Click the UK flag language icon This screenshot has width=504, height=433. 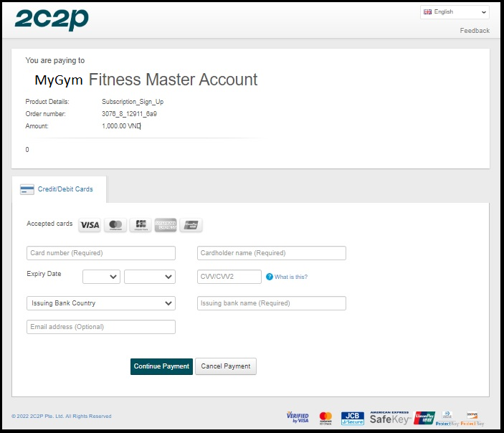(427, 12)
